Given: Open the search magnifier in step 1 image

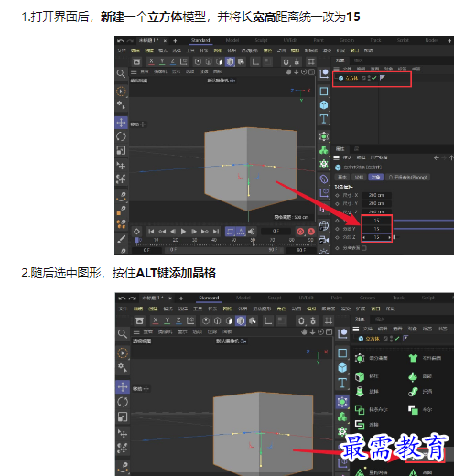Looking at the screenshot, I should (x=121, y=73).
